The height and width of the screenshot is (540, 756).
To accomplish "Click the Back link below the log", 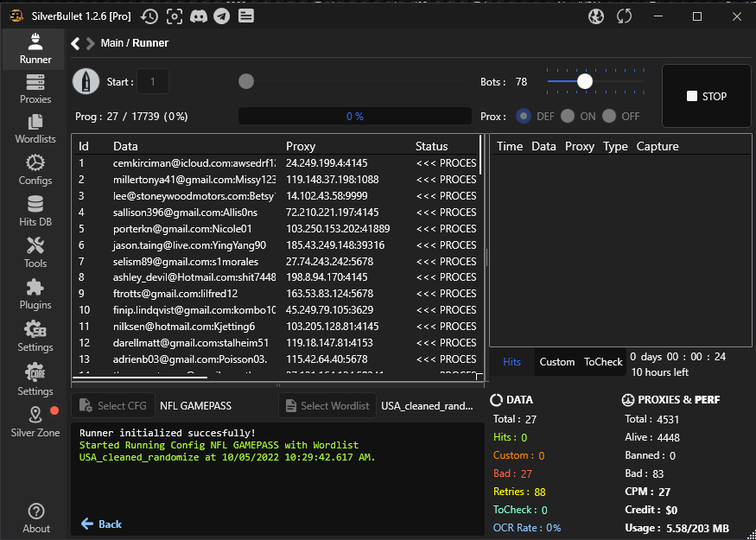I will click(101, 524).
